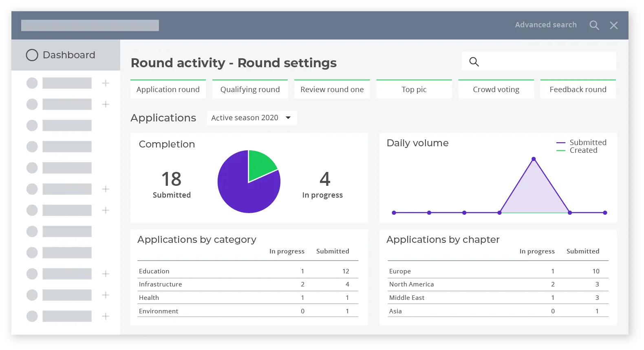
Task: Select the Review round one tab
Action: tap(332, 89)
